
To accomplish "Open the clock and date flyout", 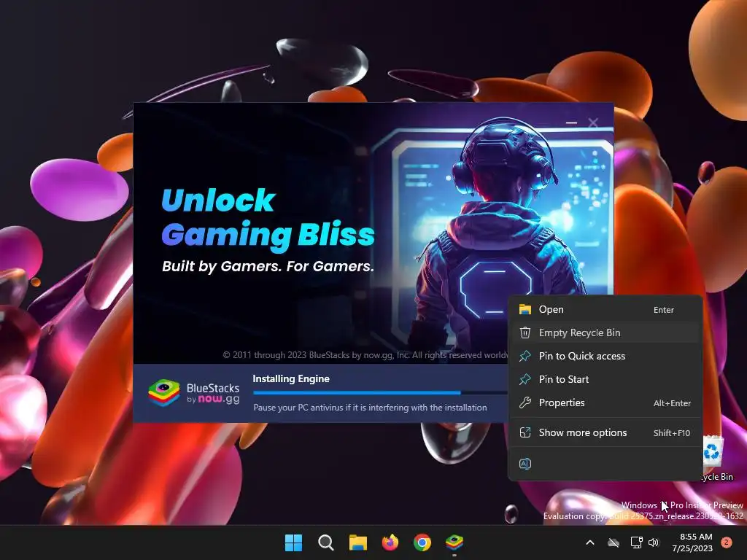I will (692, 542).
